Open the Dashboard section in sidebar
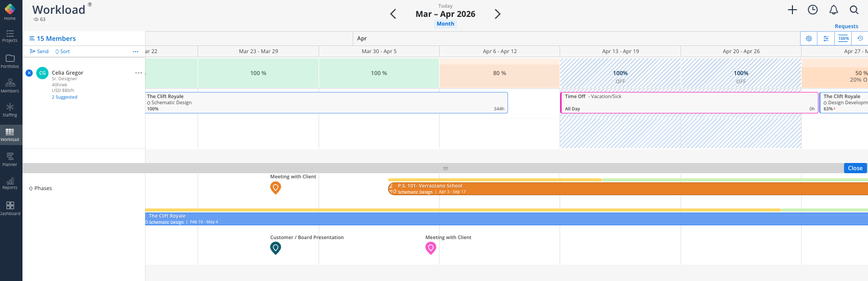 tap(10, 208)
